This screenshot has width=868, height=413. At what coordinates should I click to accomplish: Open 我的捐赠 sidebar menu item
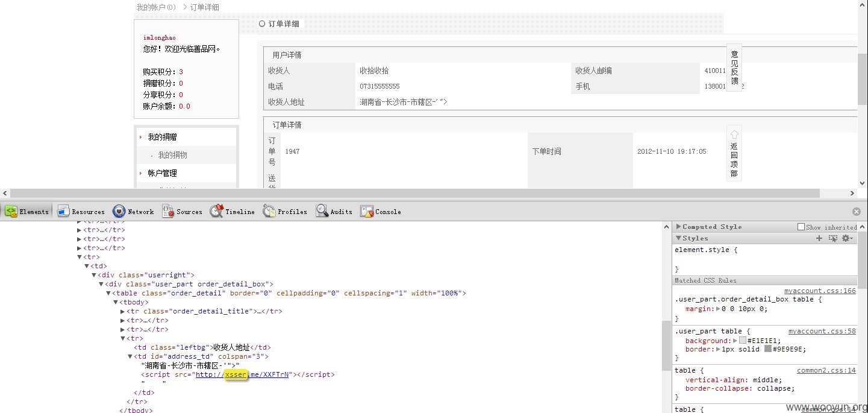[x=162, y=137]
